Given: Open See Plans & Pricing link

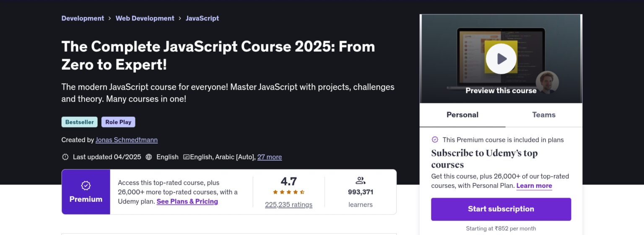Looking at the screenshot, I should click(x=187, y=201).
